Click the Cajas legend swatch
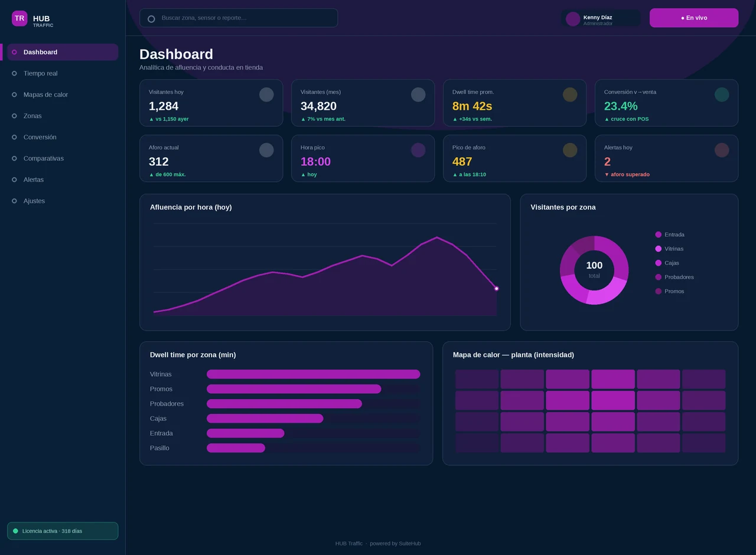 click(659, 263)
